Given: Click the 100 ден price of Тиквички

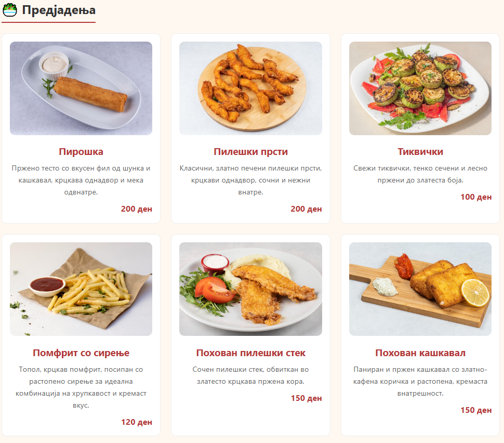Looking at the screenshot, I should (476, 197).
